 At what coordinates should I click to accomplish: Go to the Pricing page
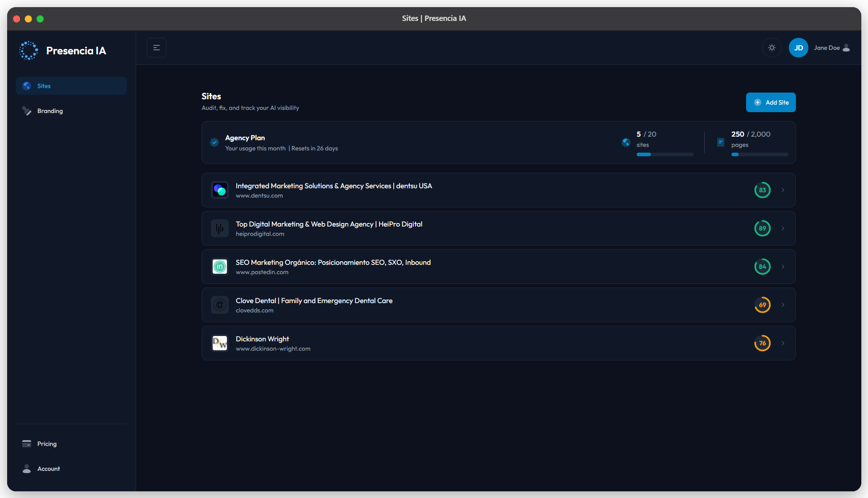pyautogui.click(x=47, y=444)
